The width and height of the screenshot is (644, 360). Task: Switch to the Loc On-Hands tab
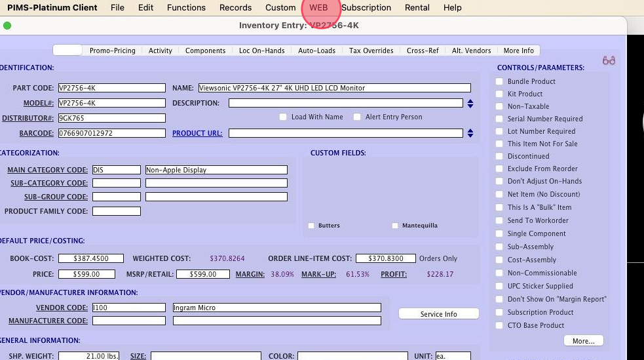click(x=261, y=50)
